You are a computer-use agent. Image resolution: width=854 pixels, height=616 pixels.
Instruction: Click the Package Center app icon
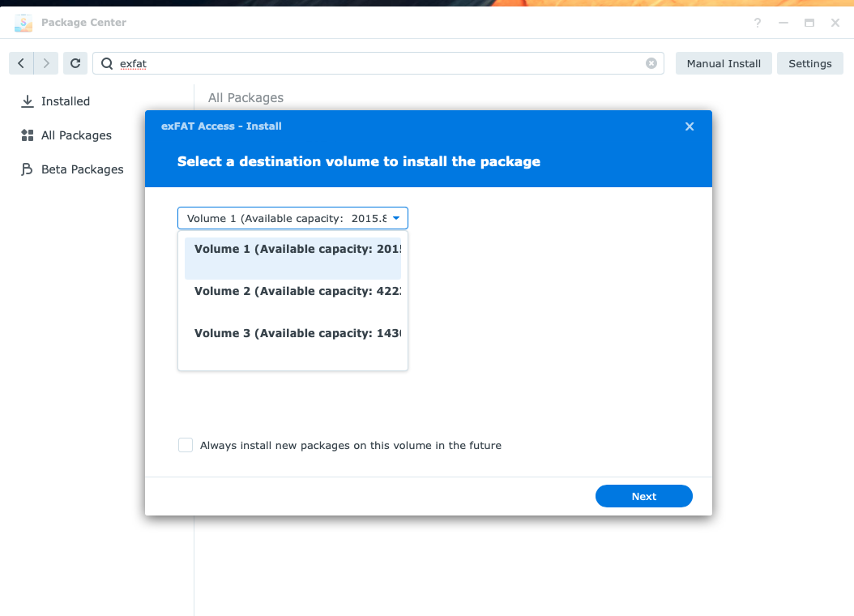click(23, 23)
